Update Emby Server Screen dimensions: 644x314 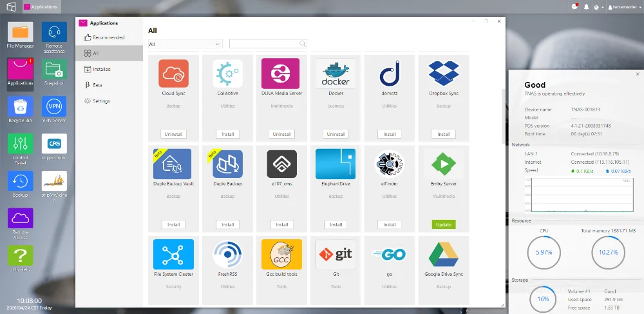[444, 224]
